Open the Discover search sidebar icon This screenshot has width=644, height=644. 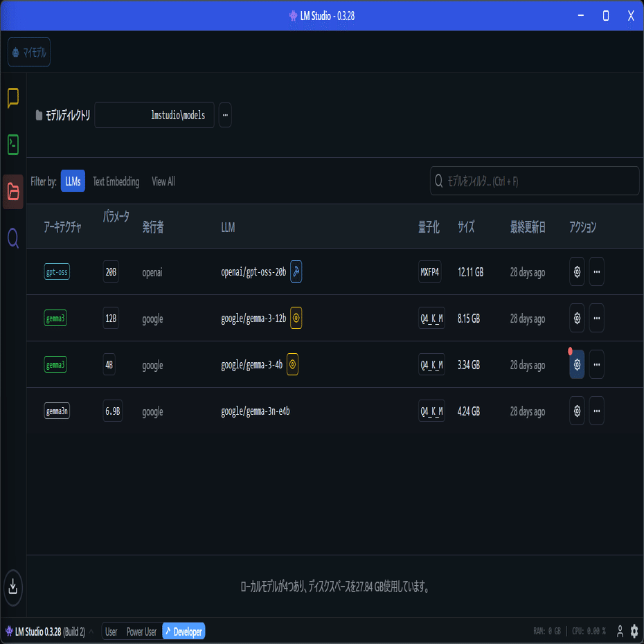point(13,238)
